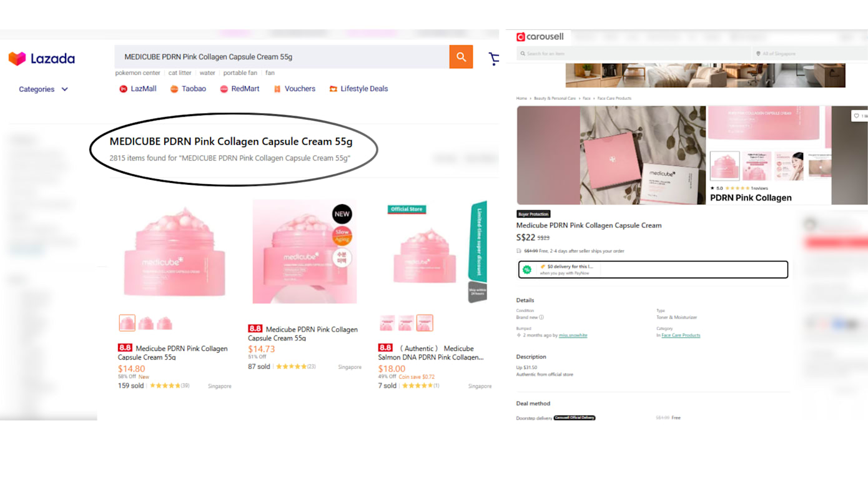Click the miss.snowhite seller link
This screenshot has height=487, width=868.
(x=573, y=335)
